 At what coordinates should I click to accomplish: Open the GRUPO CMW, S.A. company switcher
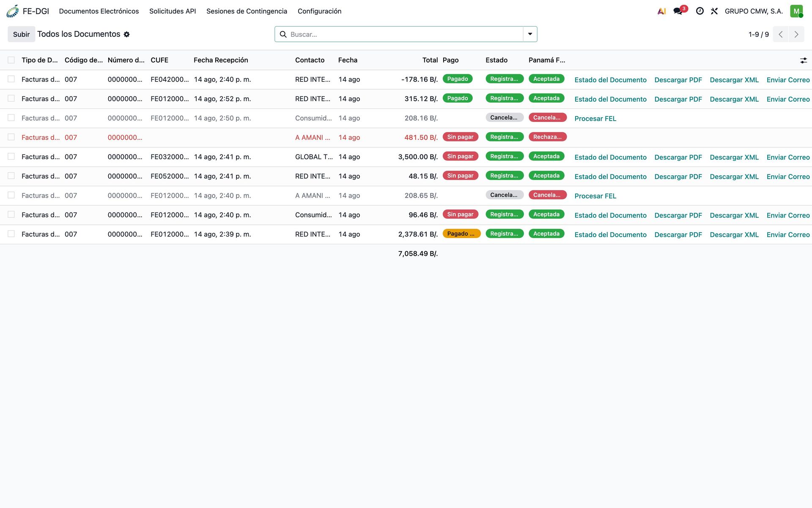754,11
